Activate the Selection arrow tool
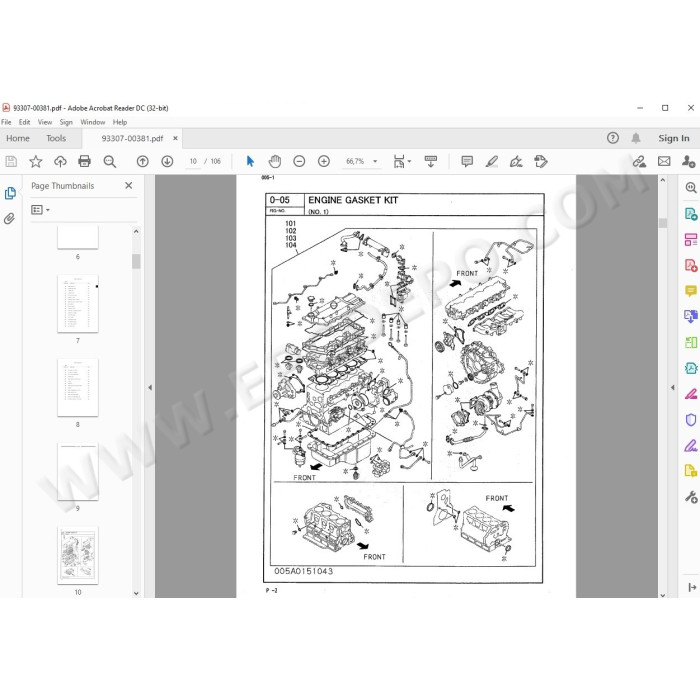Image resolution: width=700 pixels, height=700 pixels. click(250, 161)
